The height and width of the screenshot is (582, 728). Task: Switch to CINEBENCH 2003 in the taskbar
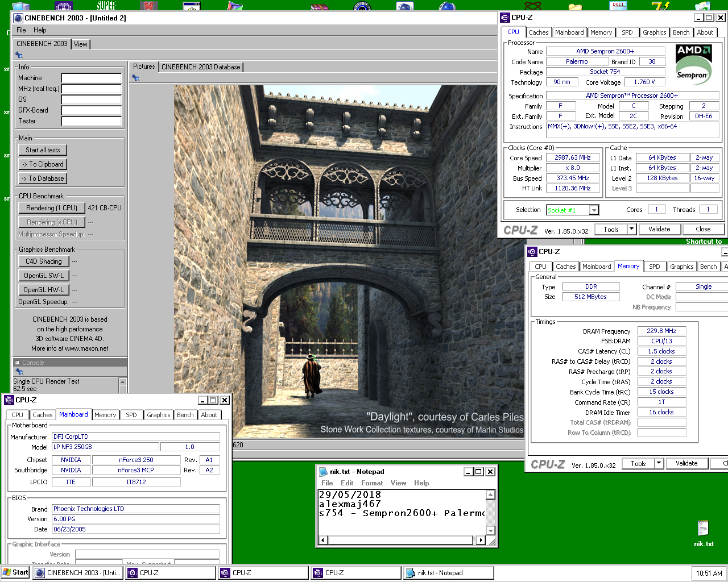point(79,573)
